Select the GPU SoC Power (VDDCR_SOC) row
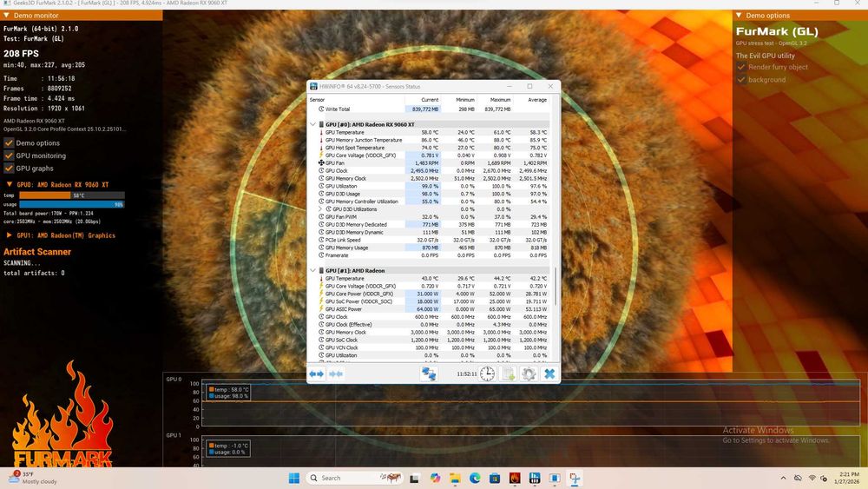Screen dimensions: 868x489 point(430,301)
